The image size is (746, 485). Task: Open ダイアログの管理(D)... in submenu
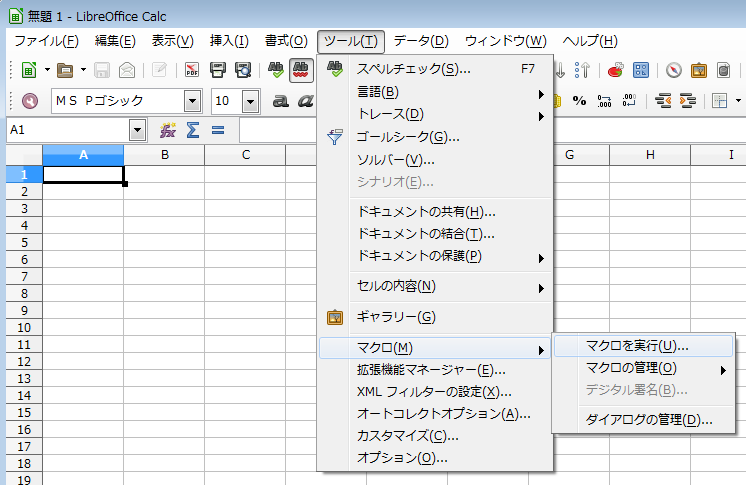point(643,420)
